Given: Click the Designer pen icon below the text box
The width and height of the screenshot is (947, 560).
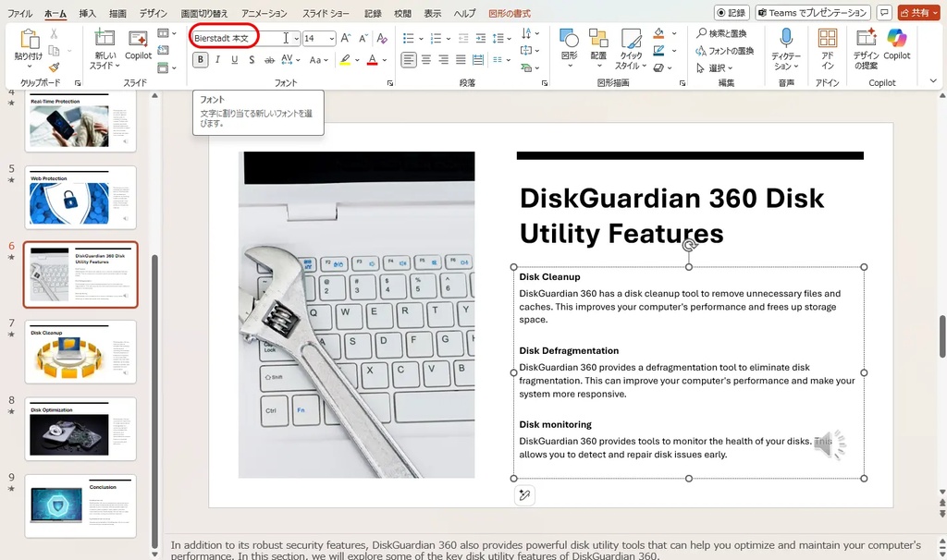Looking at the screenshot, I should point(524,495).
